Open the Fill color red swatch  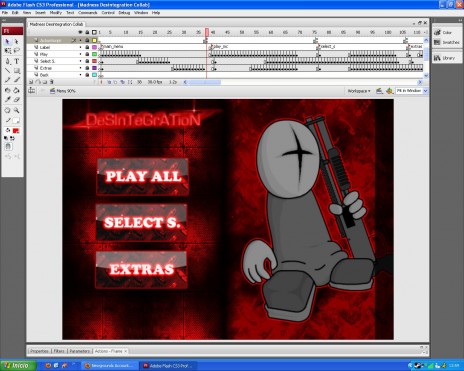(x=16, y=131)
